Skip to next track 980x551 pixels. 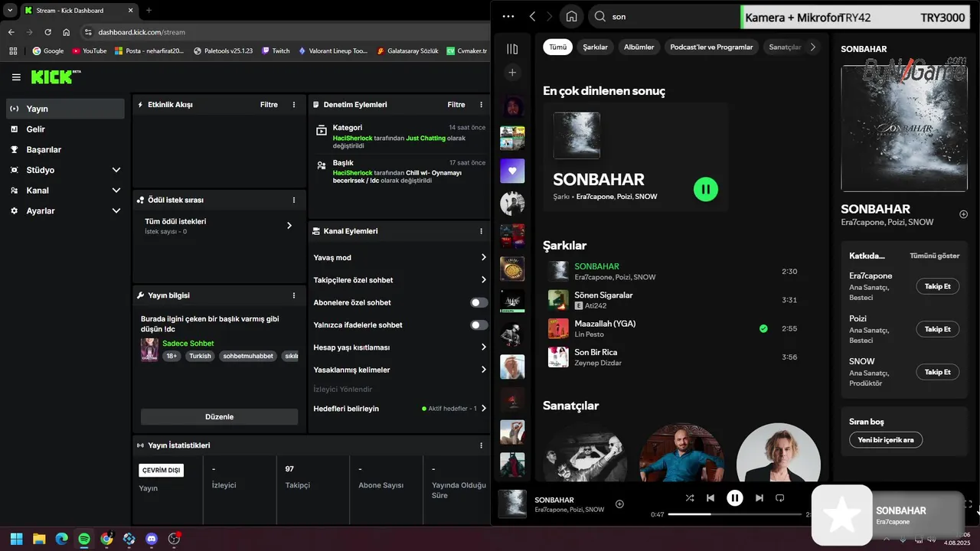(759, 498)
